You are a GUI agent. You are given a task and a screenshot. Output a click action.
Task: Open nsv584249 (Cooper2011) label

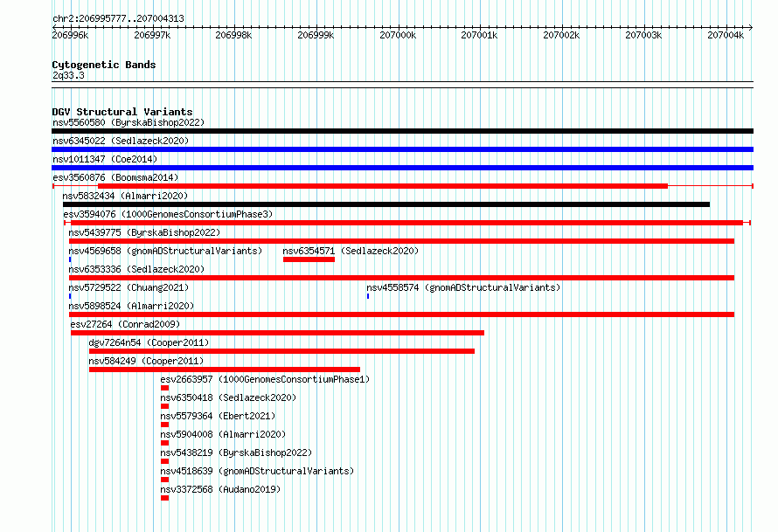[146, 361]
